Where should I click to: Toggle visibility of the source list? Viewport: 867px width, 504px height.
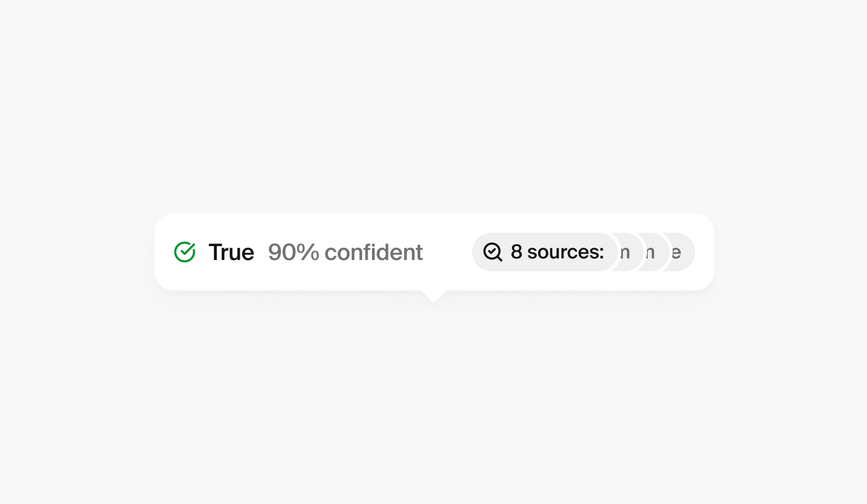[x=544, y=251]
